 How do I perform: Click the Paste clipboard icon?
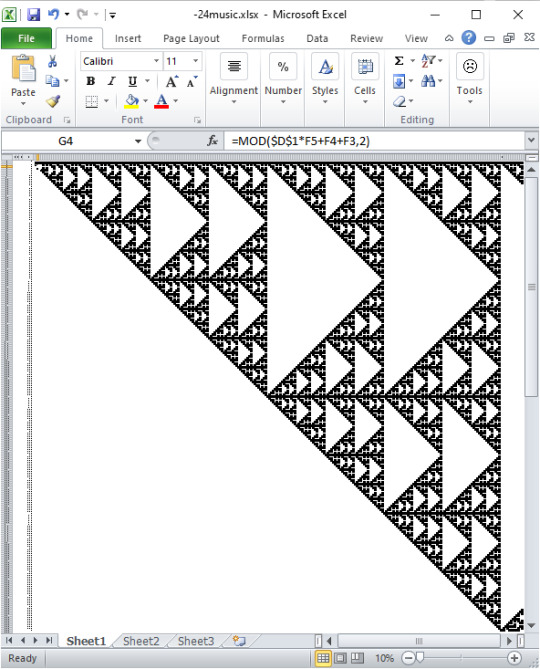coord(23,68)
